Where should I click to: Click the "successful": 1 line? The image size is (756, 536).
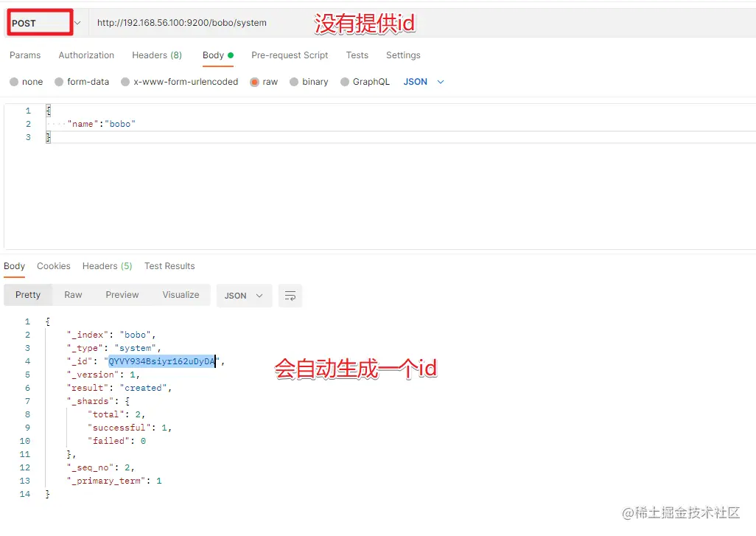(x=130, y=428)
